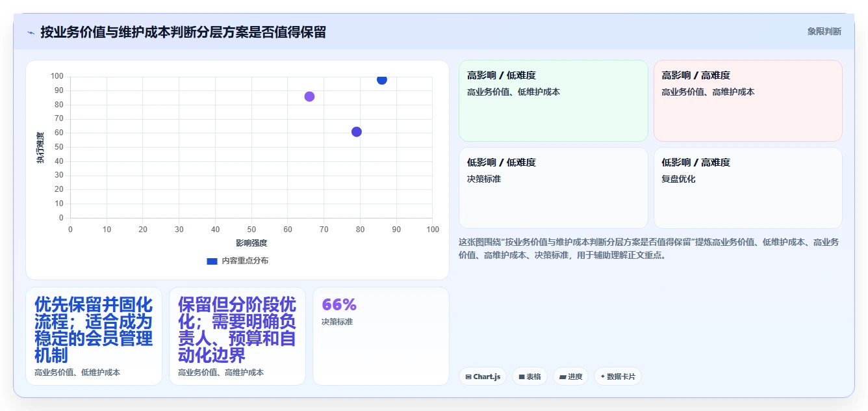Click the 进度 tag chip
Image resolution: width=868 pixels, height=411 pixels.
(570, 377)
